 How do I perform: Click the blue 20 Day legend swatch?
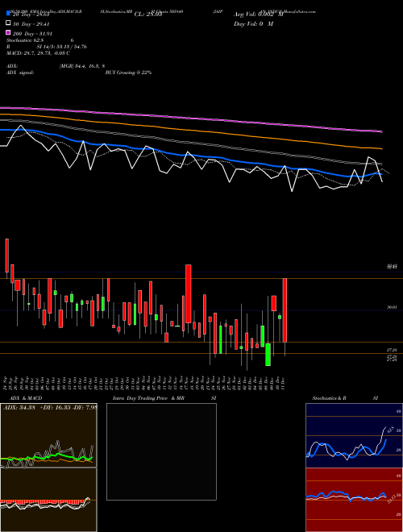pyautogui.click(x=8, y=14)
